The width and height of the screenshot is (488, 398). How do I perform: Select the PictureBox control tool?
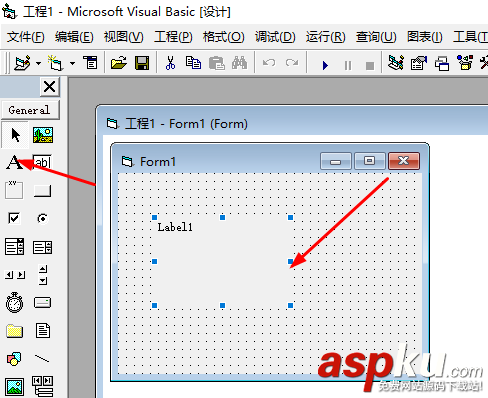43,135
